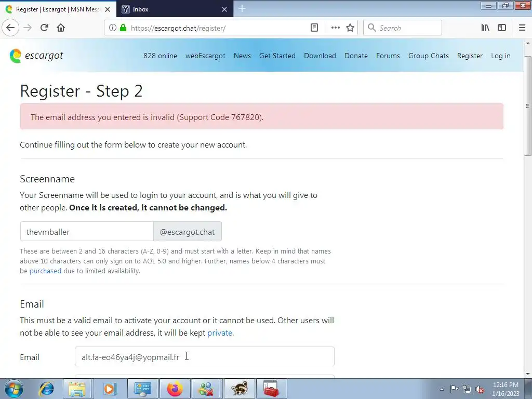The image size is (532, 399).
Task: Show hidden tray icons arrow
Action: click(442, 389)
